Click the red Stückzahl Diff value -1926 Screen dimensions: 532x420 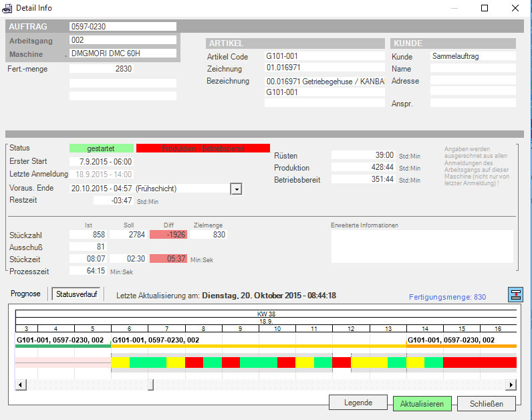[168, 235]
